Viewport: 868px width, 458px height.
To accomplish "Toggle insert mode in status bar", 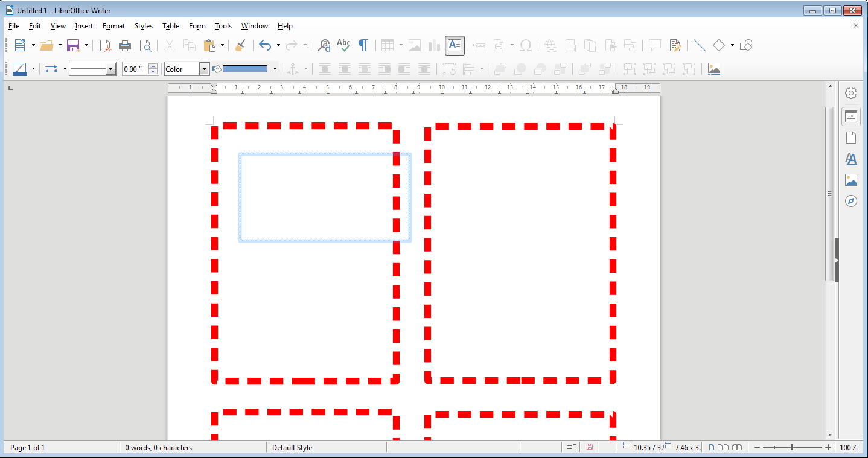I will click(x=571, y=447).
